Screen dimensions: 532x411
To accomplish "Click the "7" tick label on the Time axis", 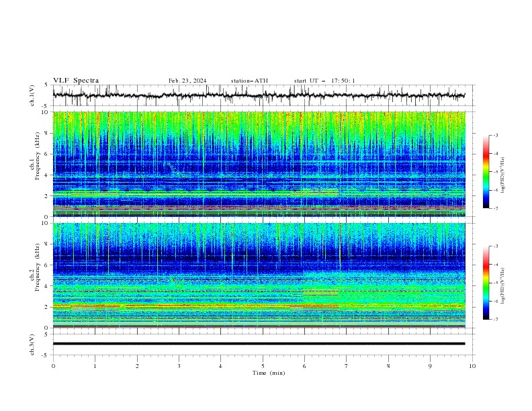I will pos(347,366).
